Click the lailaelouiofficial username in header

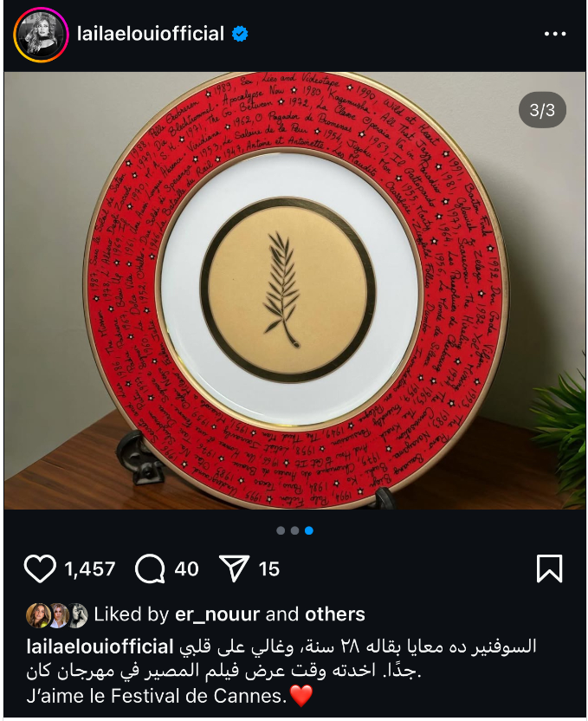[151, 34]
